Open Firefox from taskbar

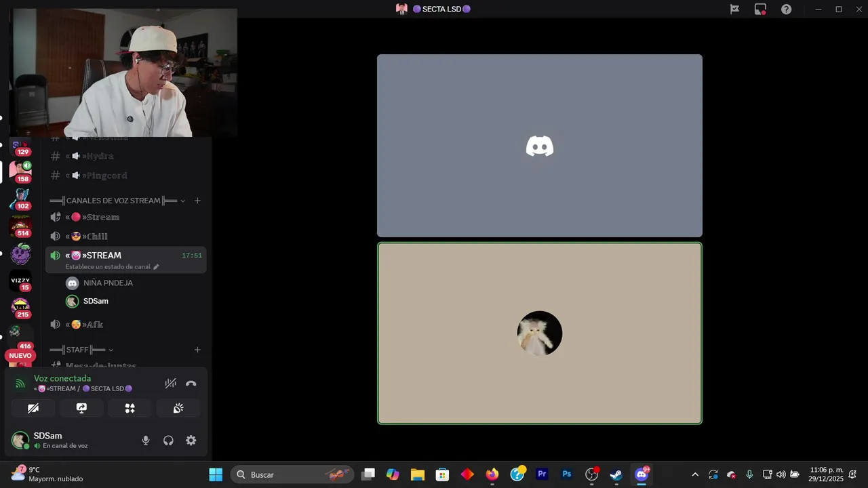(x=492, y=474)
